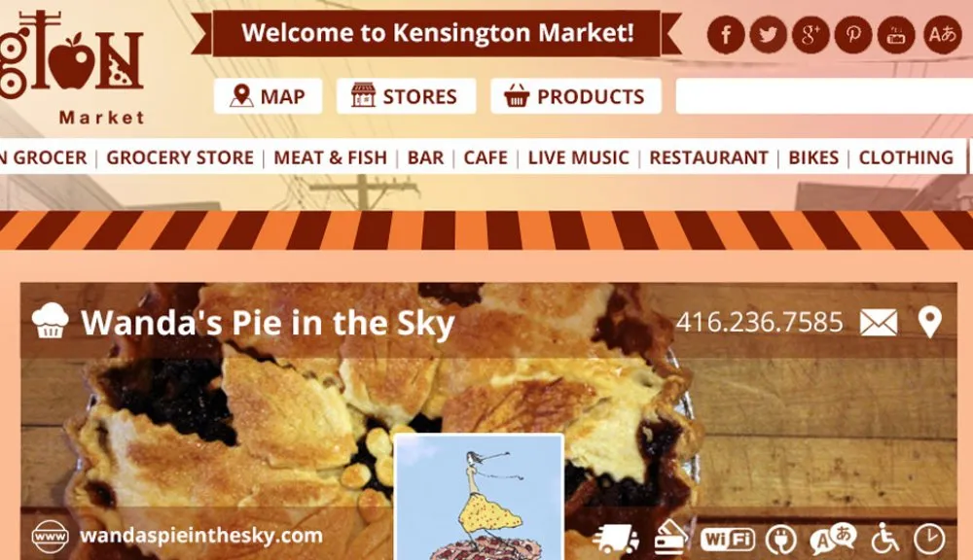The image size is (973, 560).
Task: Click the WiFi amenity icon
Action: point(727,539)
